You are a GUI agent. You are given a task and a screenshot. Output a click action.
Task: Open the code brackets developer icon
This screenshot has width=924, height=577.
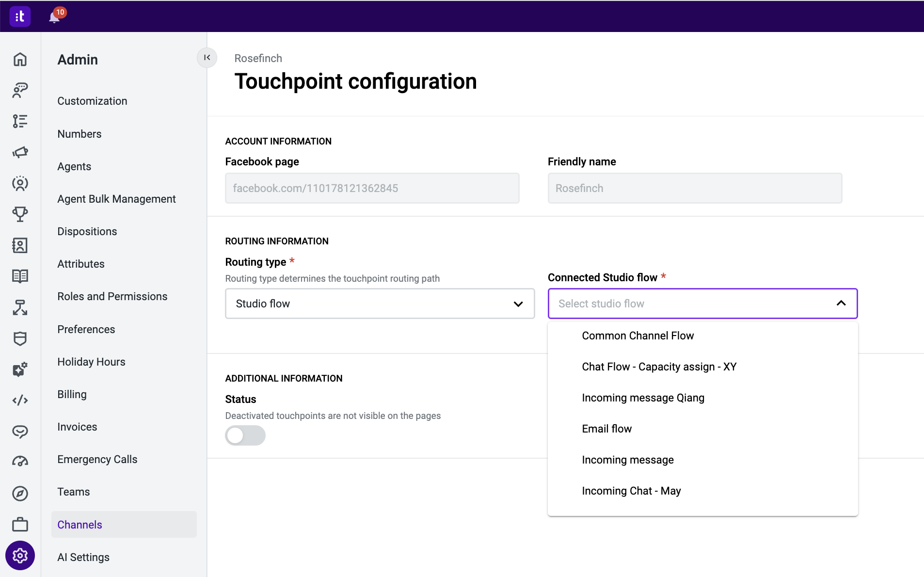(20, 401)
